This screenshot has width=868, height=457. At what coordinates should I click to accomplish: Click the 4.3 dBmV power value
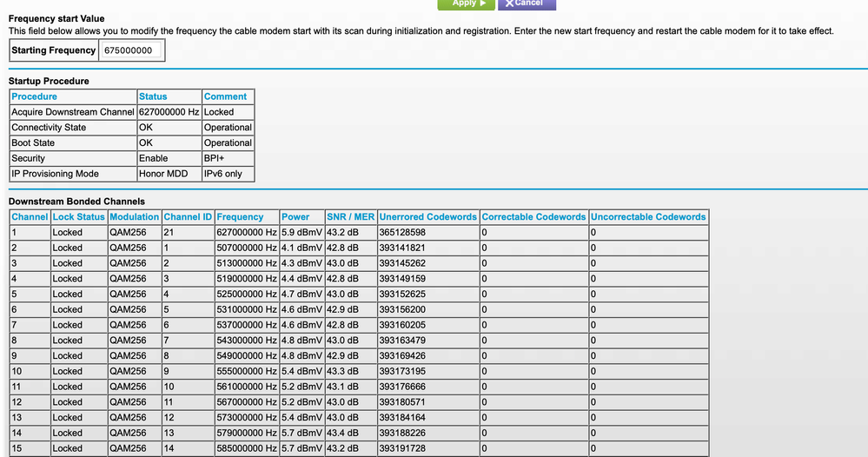pos(301,263)
